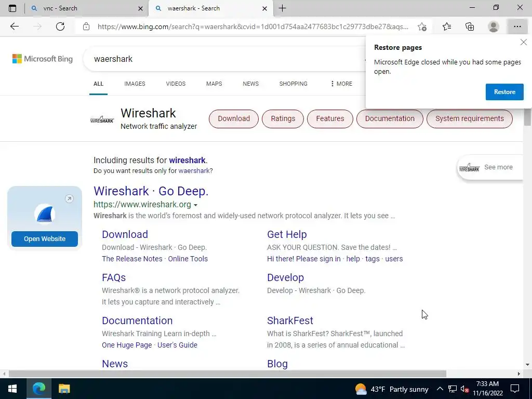Open the Develop sitelink

coord(285,277)
